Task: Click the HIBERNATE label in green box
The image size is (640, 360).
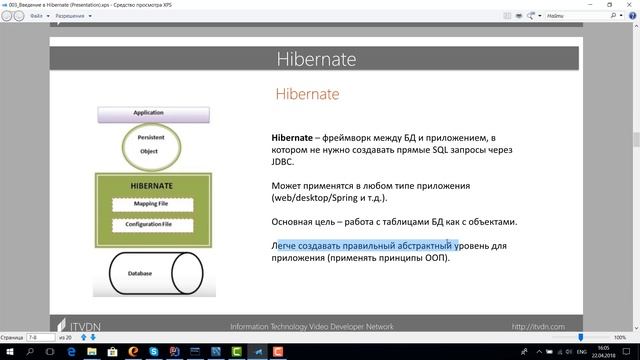Action: (151, 186)
